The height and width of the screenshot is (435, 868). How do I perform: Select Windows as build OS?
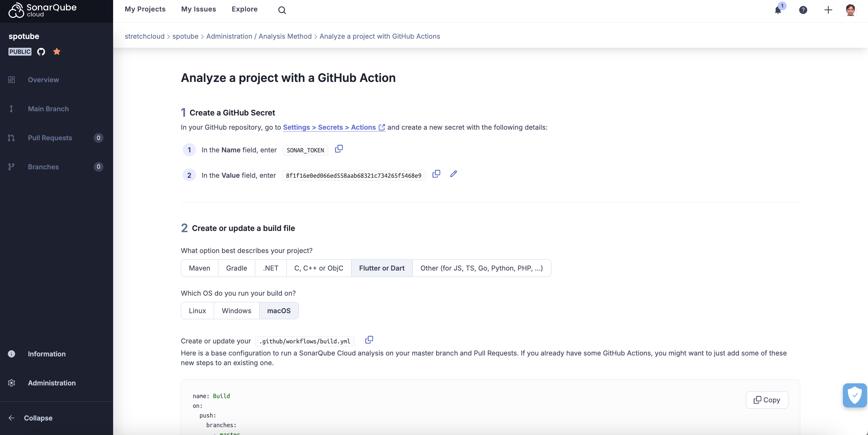pyautogui.click(x=236, y=310)
